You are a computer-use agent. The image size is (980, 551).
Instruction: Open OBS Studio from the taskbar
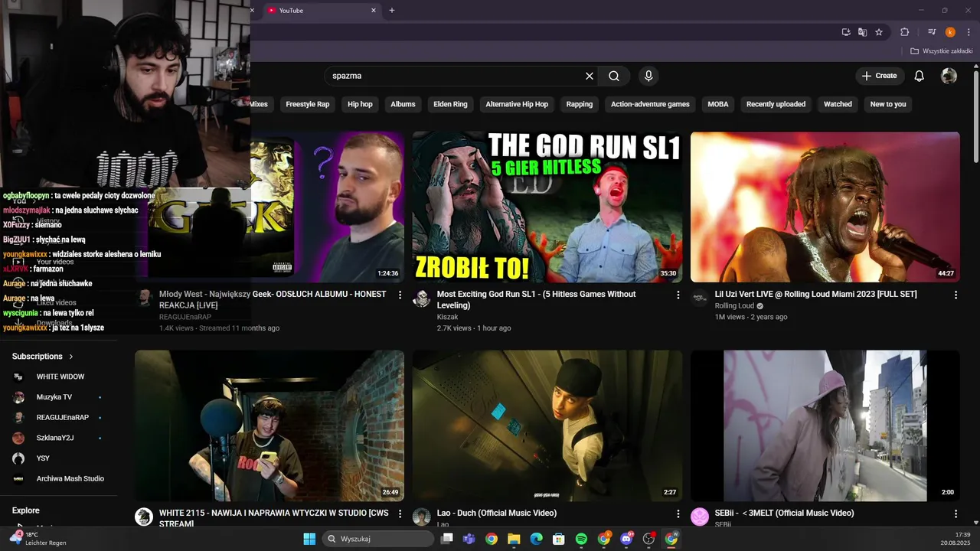click(648, 539)
